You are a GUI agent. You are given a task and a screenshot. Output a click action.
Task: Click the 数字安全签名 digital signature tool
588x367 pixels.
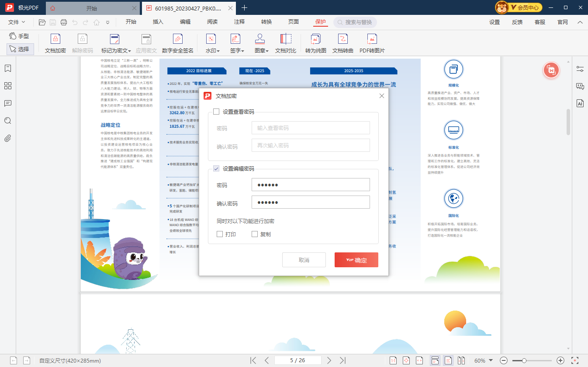pyautogui.click(x=177, y=43)
